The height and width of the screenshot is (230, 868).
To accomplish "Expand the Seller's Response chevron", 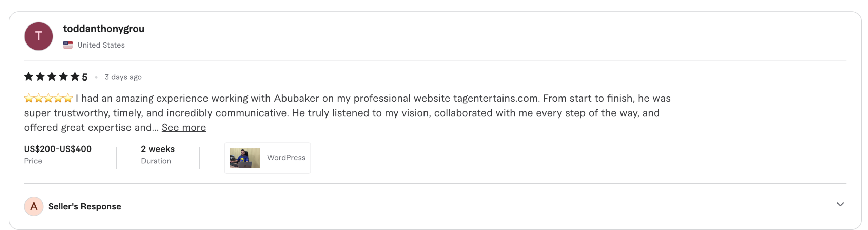I will pyautogui.click(x=840, y=205).
